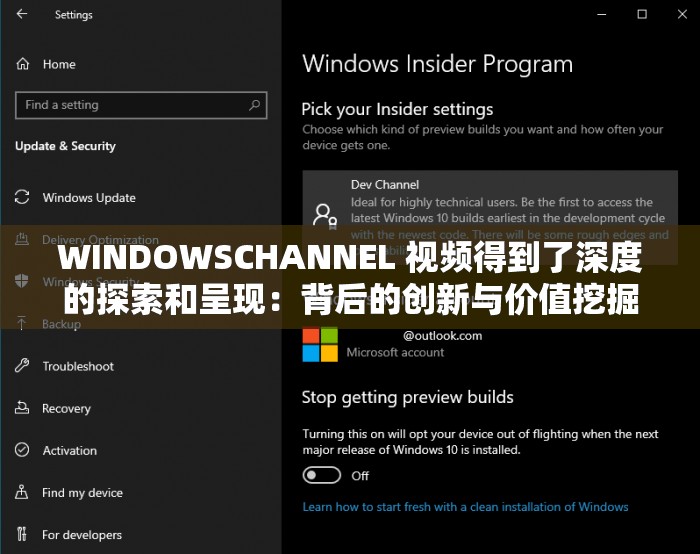The height and width of the screenshot is (554, 700).
Task: Toggle Stop getting preview builds switch
Action: coord(321,475)
